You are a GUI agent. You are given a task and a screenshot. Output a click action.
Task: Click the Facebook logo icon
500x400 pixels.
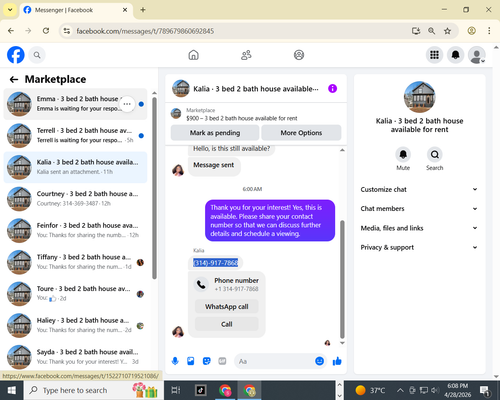tap(16, 55)
